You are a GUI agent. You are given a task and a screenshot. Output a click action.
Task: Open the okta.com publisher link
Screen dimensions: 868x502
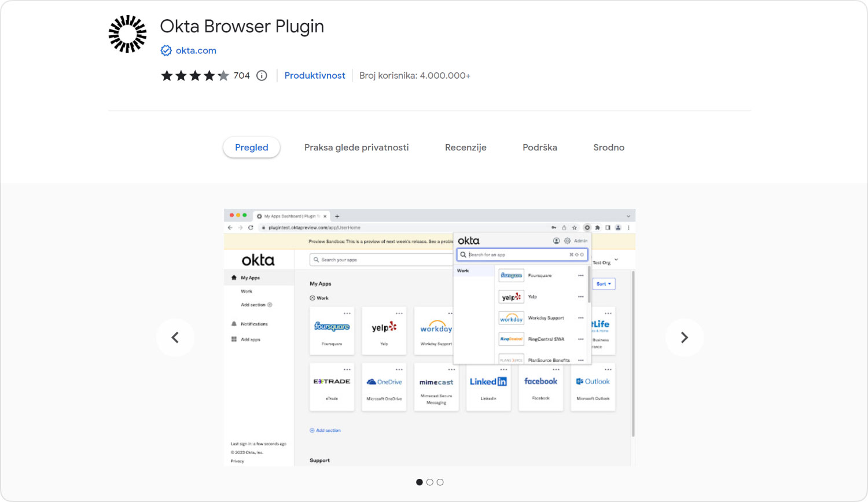click(196, 51)
